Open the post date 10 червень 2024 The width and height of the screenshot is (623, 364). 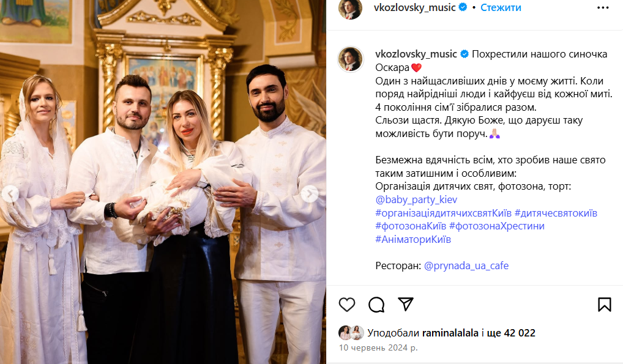pyautogui.click(x=378, y=347)
